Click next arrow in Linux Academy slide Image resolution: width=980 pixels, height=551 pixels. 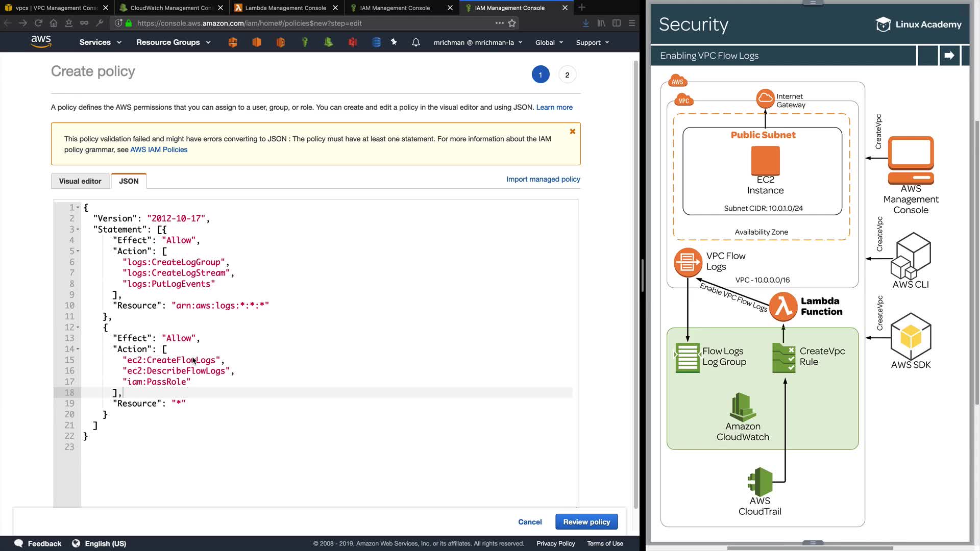tap(949, 56)
